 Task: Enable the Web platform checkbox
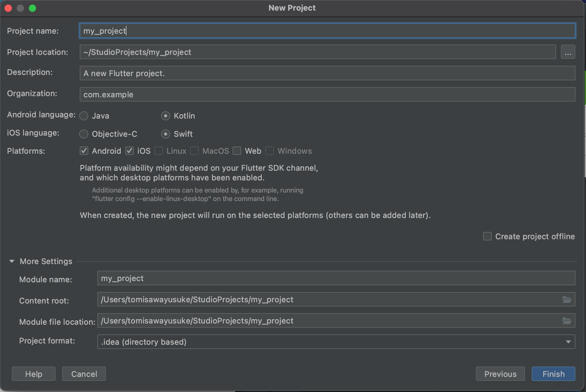click(x=237, y=151)
